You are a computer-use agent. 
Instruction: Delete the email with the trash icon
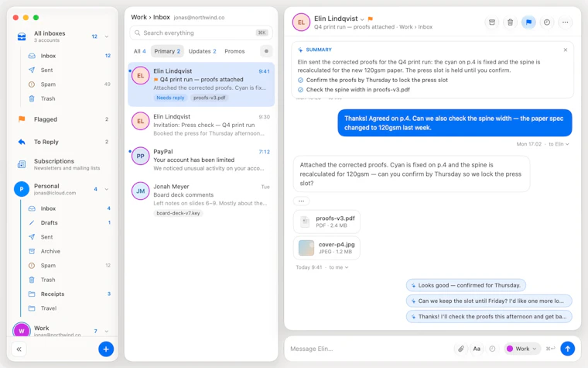[x=510, y=22]
